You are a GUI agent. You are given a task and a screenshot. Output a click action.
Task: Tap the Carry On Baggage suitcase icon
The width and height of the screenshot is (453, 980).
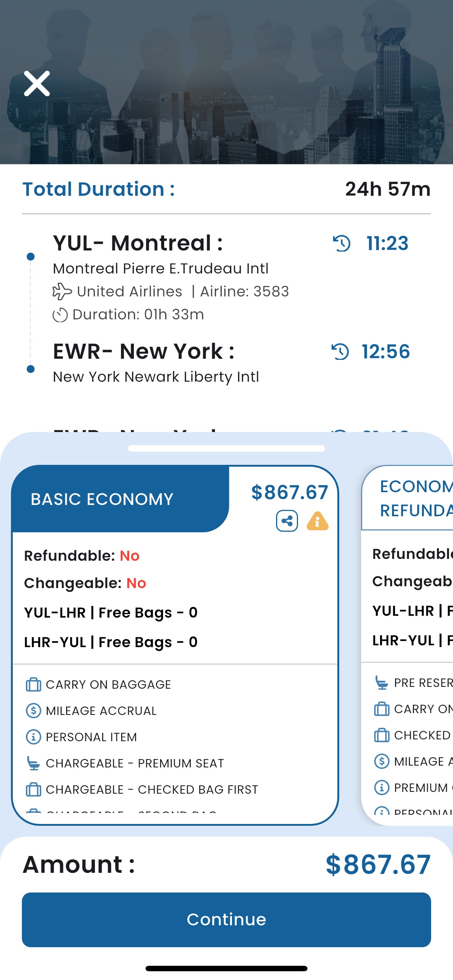coord(34,684)
